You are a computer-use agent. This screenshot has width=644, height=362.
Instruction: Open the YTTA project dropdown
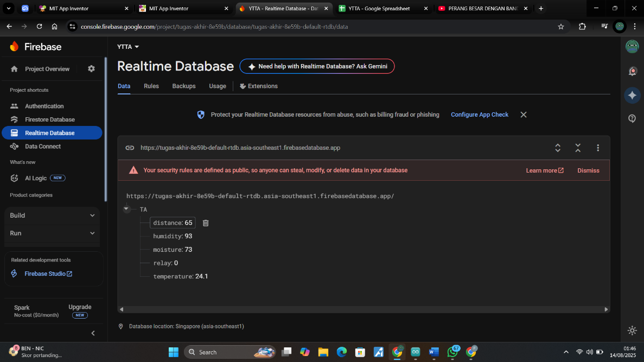tap(128, 47)
